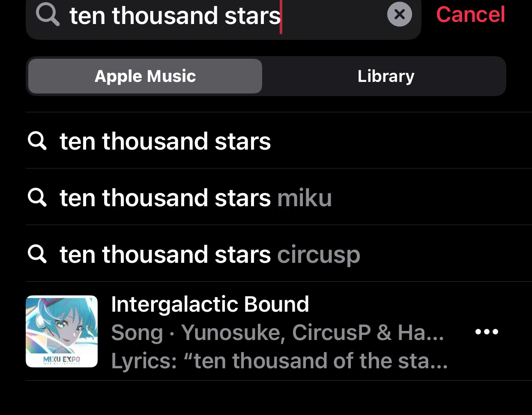532x415 pixels.
Task: Select the "ten thousand stars circusp" suggestion
Action: (x=279, y=254)
